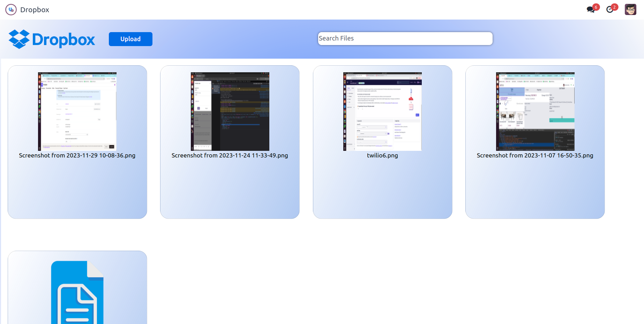Select filename 'Screenshot from 2023-11-07 16-50-35.png'
This screenshot has height=324, width=644.
coord(535,155)
